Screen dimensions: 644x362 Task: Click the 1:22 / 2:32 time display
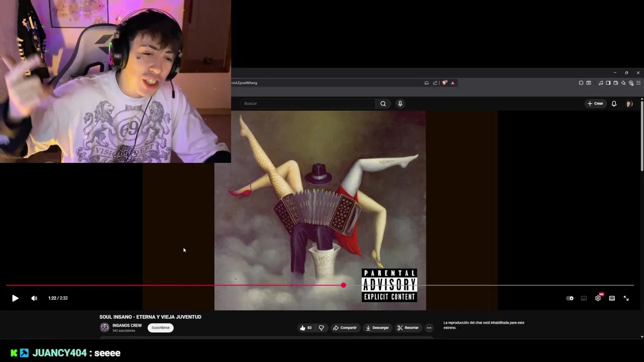pos(58,298)
